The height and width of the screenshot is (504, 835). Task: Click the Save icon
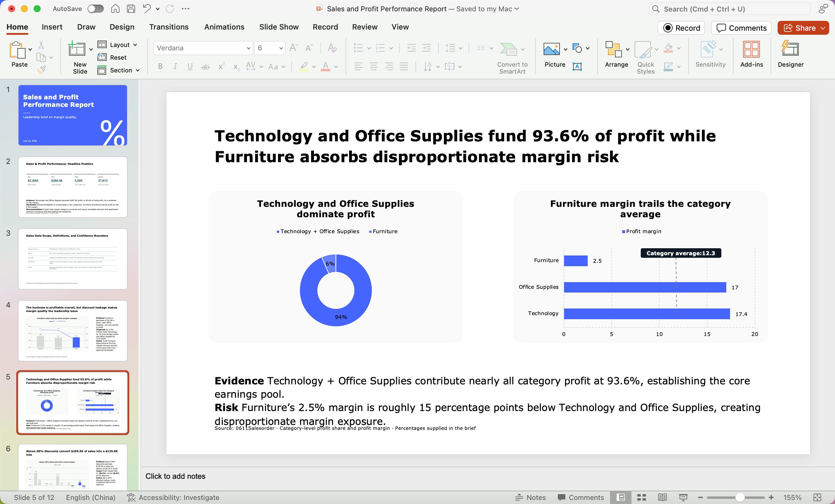(131, 9)
